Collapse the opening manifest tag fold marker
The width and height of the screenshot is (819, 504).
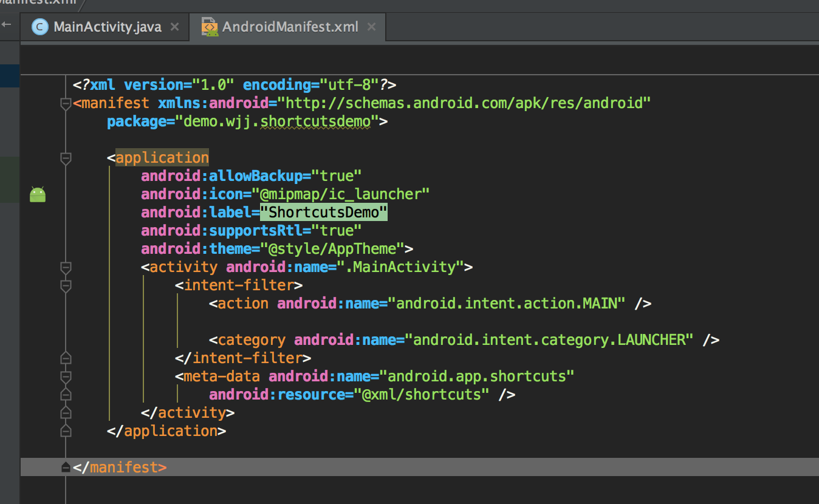[x=66, y=104]
